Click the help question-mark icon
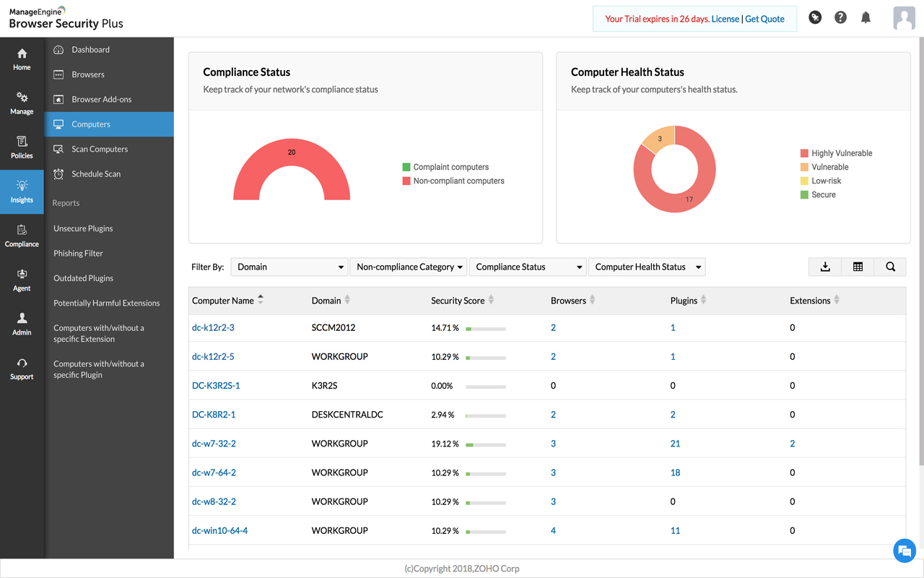The width and height of the screenshot is (924, 578). click(840, 17)
